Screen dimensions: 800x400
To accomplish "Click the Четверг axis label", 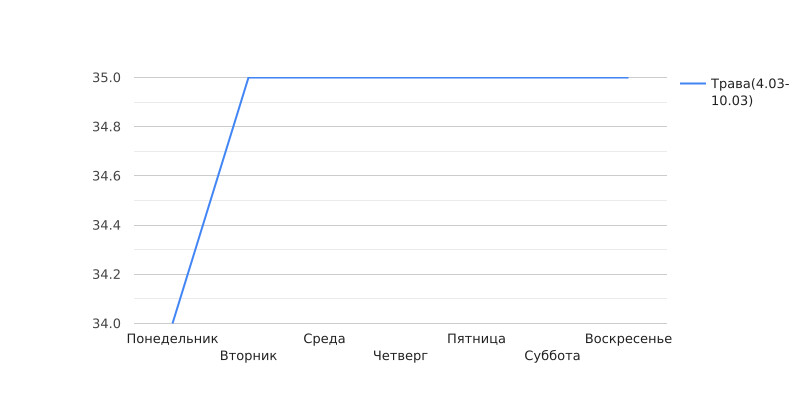I will [401, 356].
